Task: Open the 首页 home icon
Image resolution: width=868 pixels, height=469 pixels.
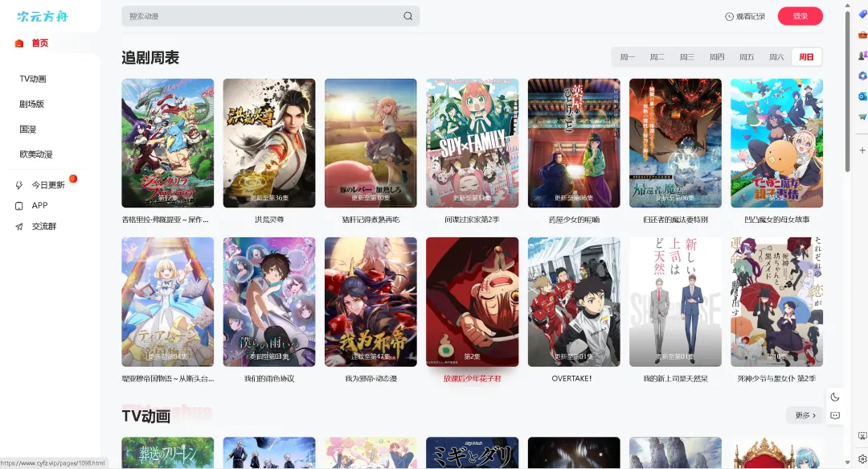Action: pos(18,43)
